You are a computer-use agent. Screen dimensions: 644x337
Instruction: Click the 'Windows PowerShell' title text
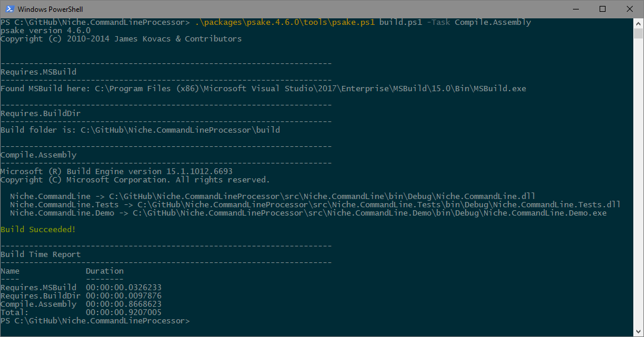click(50, 9)
